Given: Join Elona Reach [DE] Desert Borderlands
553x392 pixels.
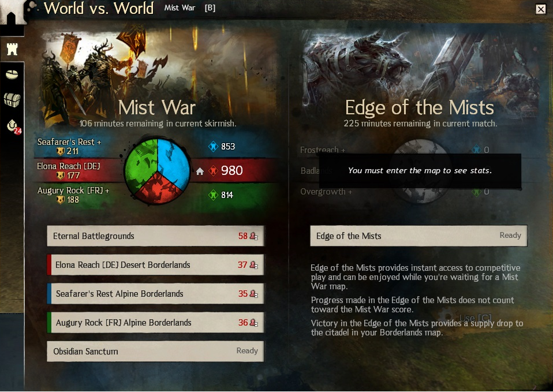Looking at the screenshot, I should point(155,265).
